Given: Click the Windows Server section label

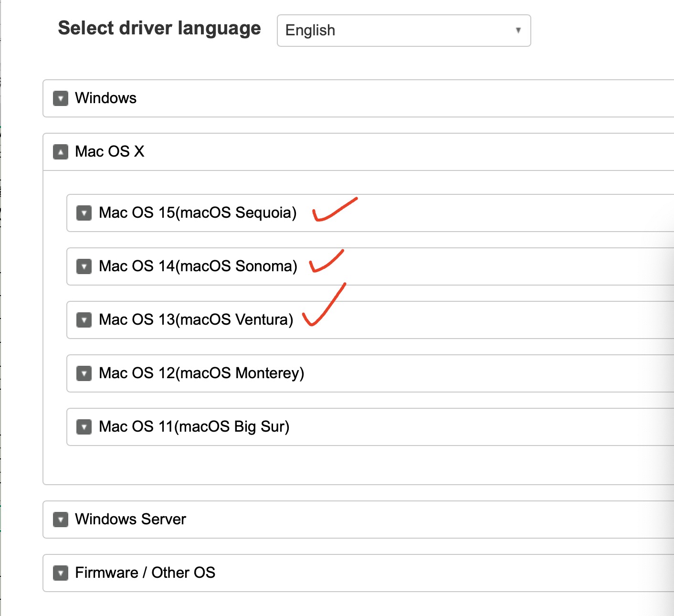Looking at the screenshot, I should point(130,520).
